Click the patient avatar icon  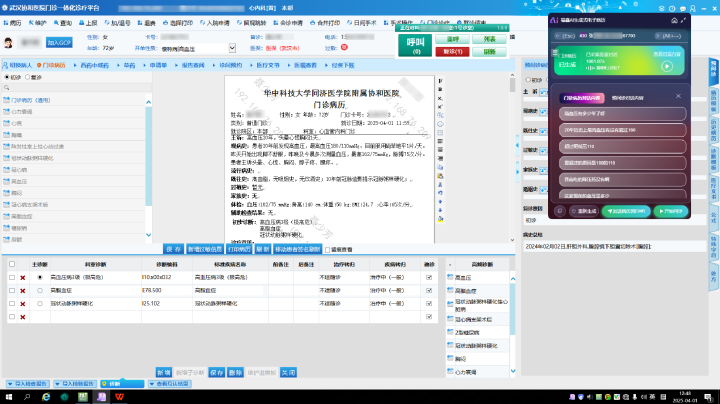coord(8,43)
